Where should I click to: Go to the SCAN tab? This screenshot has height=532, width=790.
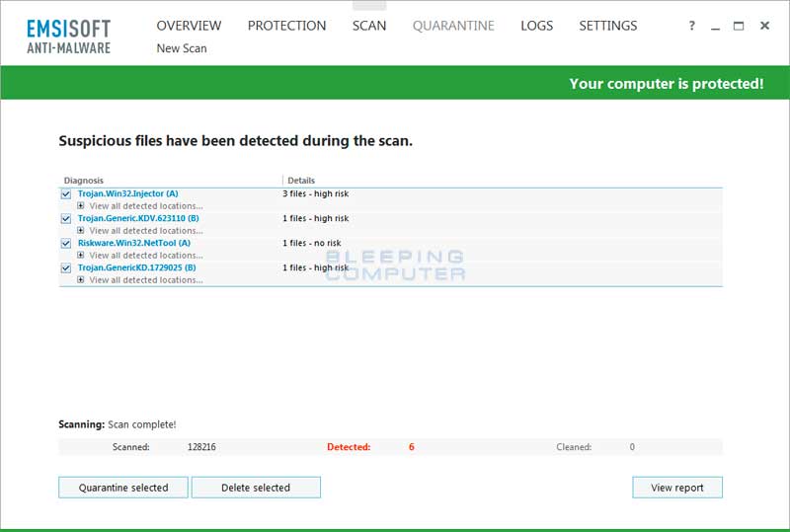click(x=369, y=26)
